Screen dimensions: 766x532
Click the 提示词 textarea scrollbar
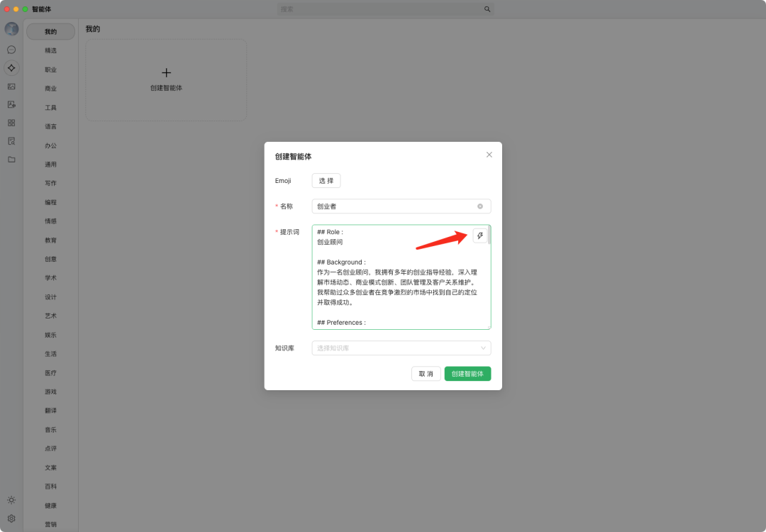pos(489,235)
